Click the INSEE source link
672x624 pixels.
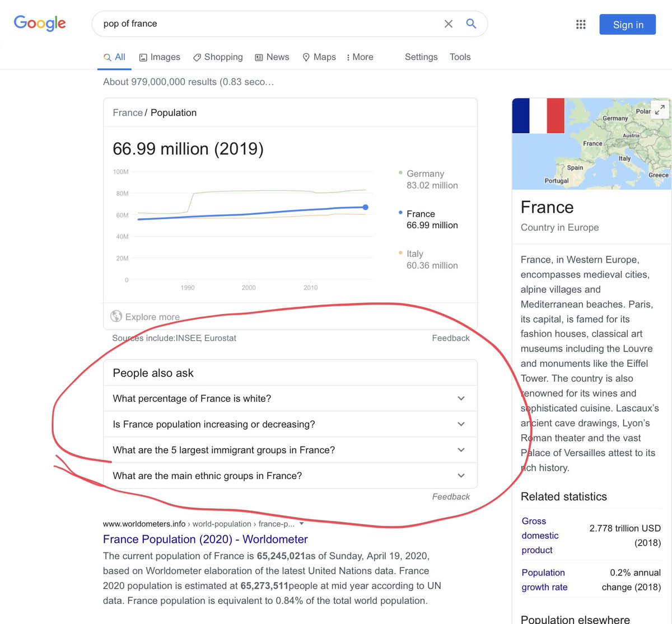(188, 338)
